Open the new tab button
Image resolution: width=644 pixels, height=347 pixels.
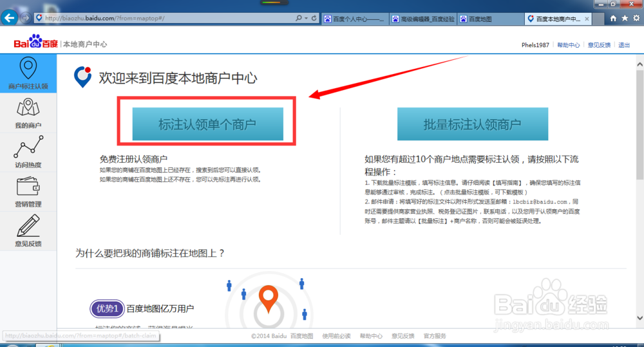598,19
